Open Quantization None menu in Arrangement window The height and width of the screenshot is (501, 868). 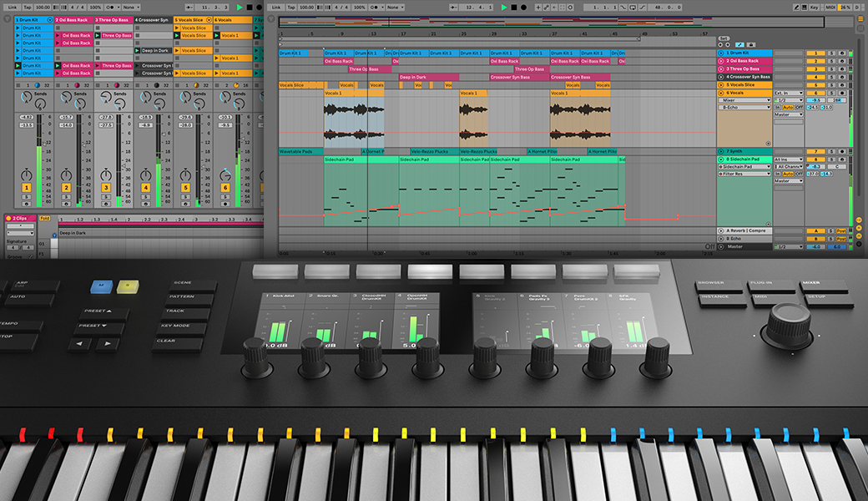click(x=395, y=8)
